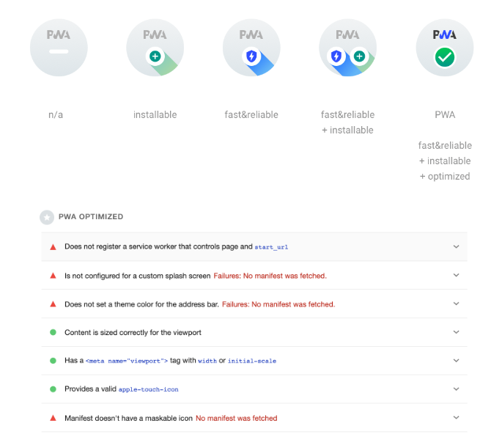Expand the maskable icon audit chevron
Viewport: 502px width, 448px height.
(457, 418)
